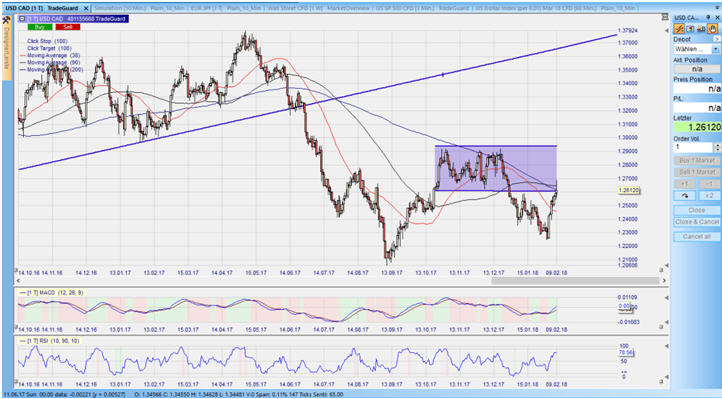
Task: Collapse RSI panel with right arrow
Action: pyautogui.click(x=667, y=347)
